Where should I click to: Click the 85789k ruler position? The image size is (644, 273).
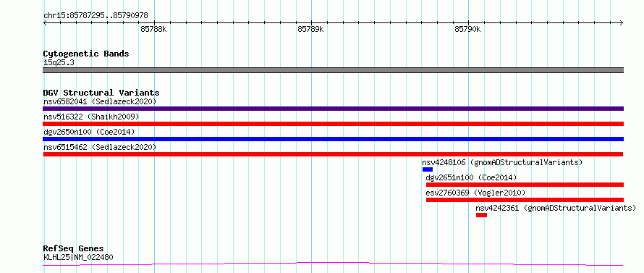[310, 29]
